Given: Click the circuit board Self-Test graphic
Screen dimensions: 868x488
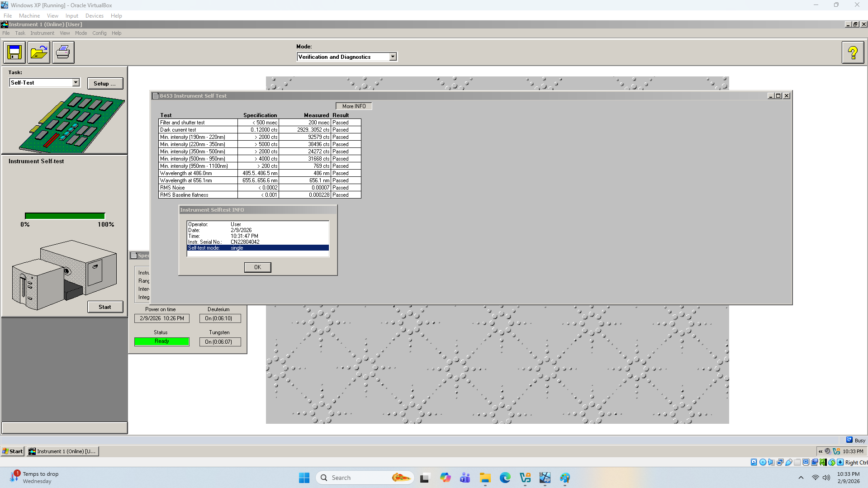Looking at the screenshot, I should tap(71, 123).
